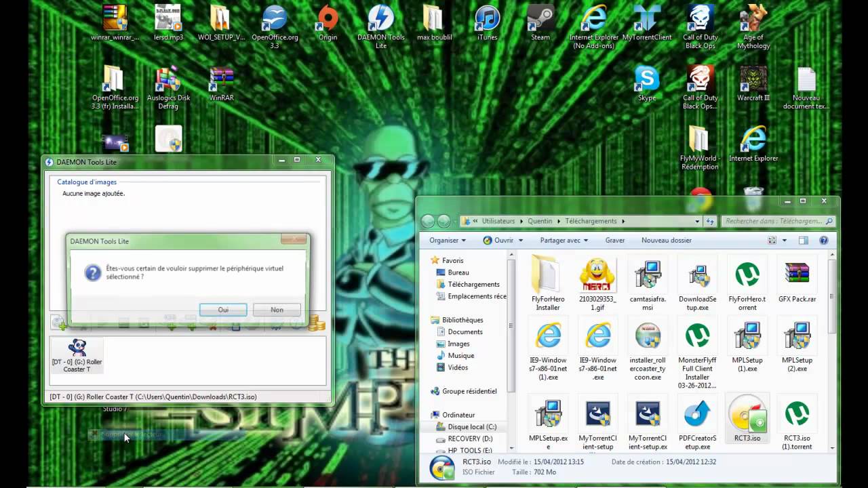Select the GFX Pack.rar archive in Explorer
The width and height of the screenshot is (868, 488).
pos(797,279)
